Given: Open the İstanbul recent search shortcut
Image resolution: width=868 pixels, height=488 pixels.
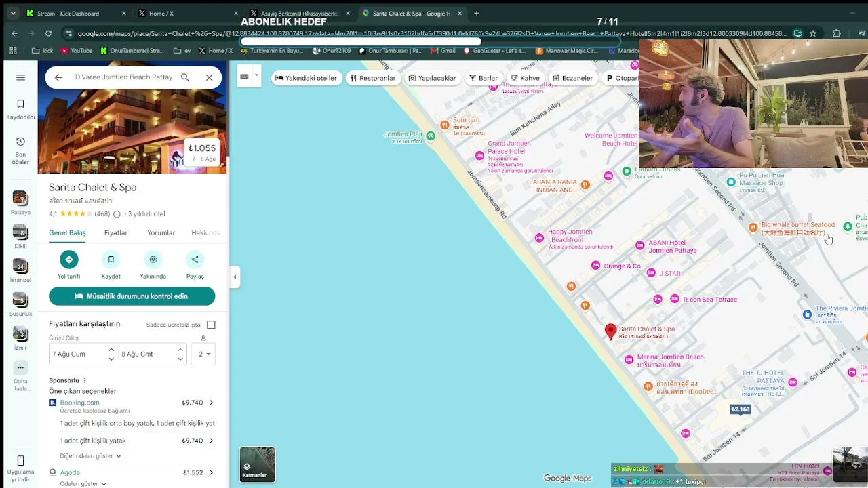Looking at the screenshot, I should (x=20, y=270).
